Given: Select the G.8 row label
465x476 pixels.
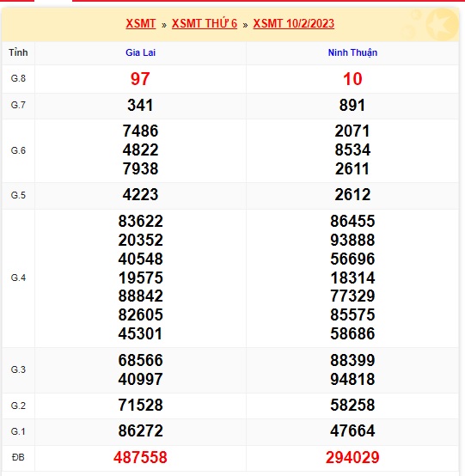Looking at the screenshot, I should coord(18,78).
